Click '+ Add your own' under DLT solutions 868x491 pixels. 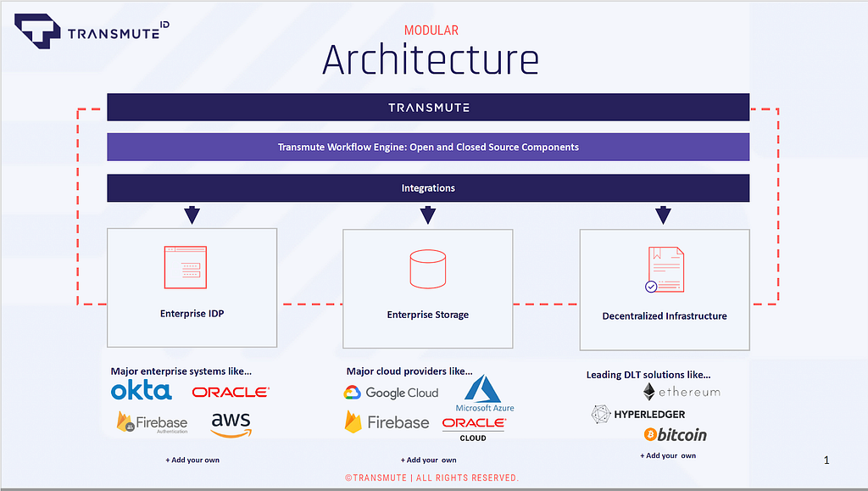click(x=668, y=455)
